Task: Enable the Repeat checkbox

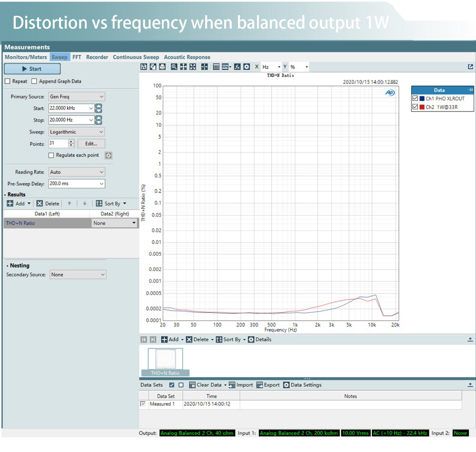Action: [x=7, y=81]
